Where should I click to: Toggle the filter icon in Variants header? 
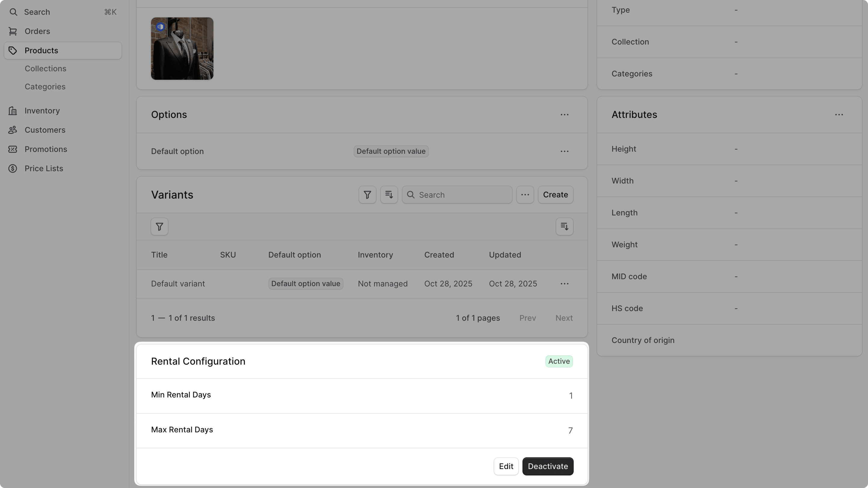pos(367,194)
